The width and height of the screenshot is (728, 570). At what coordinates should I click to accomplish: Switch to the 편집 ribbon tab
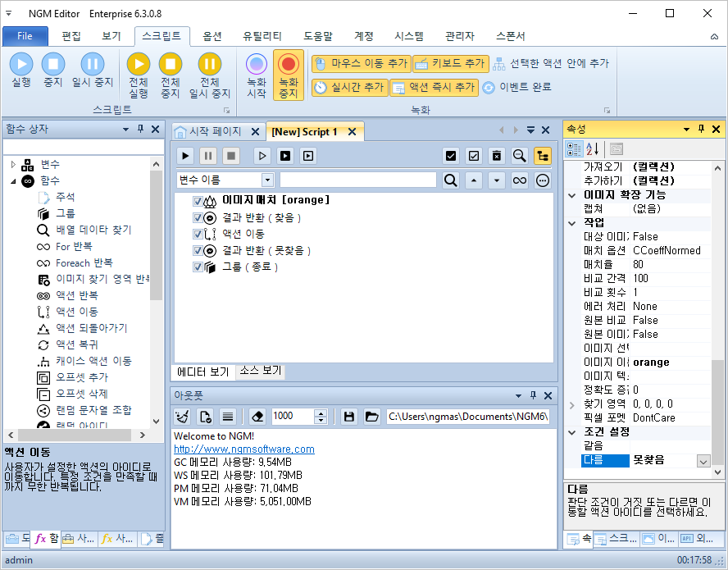(71, 36)
